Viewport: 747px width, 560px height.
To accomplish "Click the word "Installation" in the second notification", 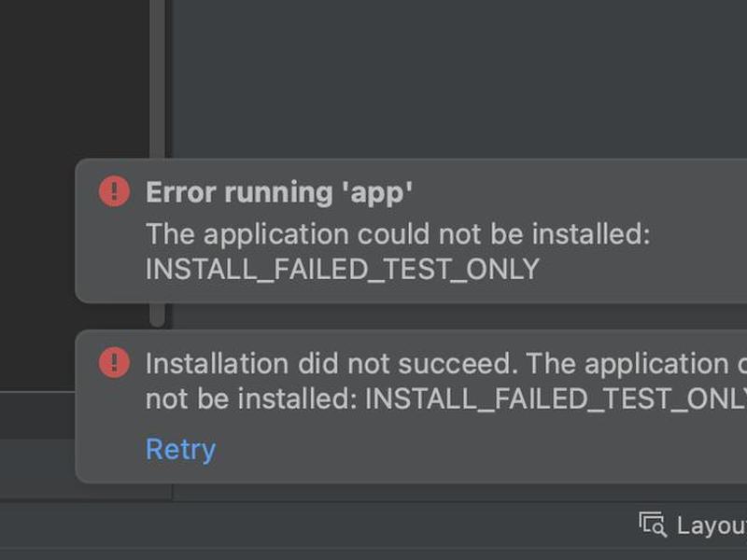I will [x=217, y=364].
